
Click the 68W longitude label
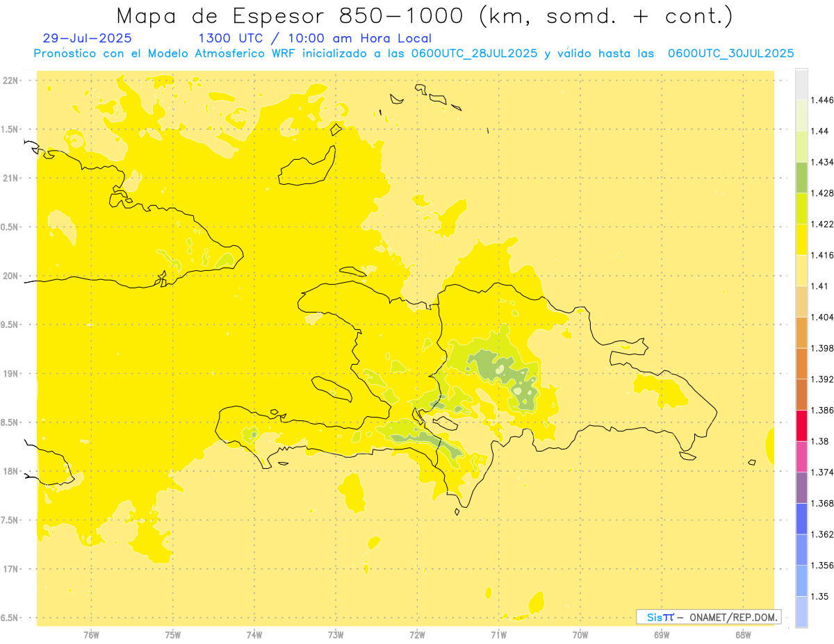pyautogui.click(x=743, y=634)
